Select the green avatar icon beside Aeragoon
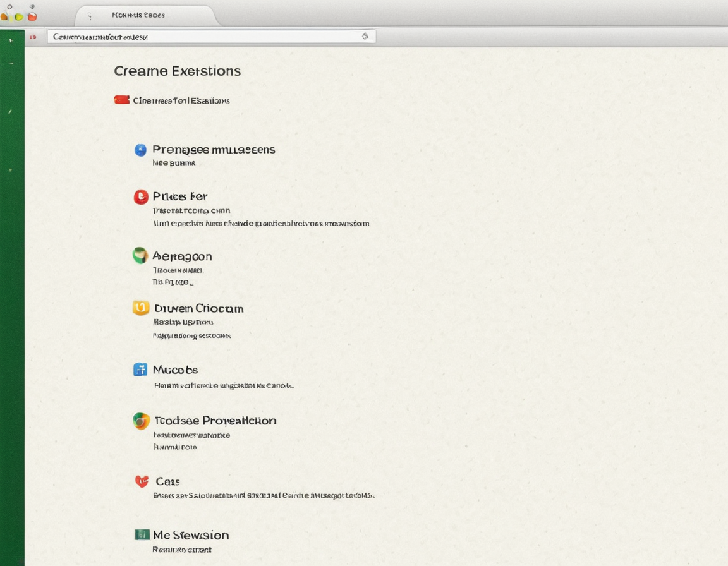The width and height of the screenshot is (728, 566). click(140, 256)
